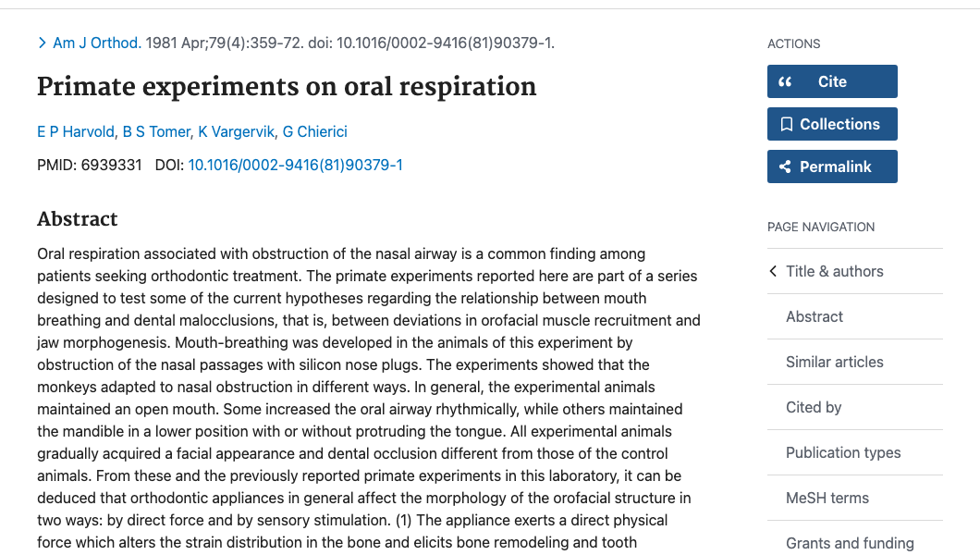The image size is (980, 555).
Task: Click the Permalink button
Action: pos(831,166)
